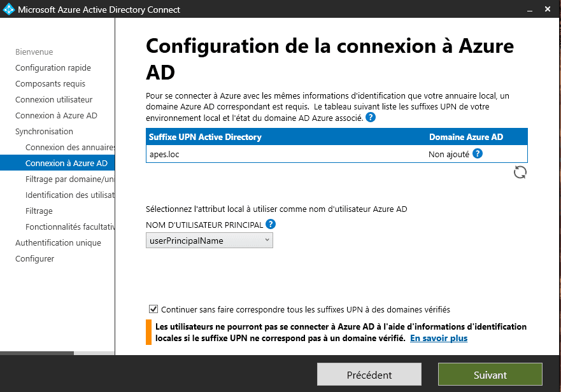The height and width of the screenshot is (392, 561).
Task: Go to 'Authentification unique' step
Action: 58,242
